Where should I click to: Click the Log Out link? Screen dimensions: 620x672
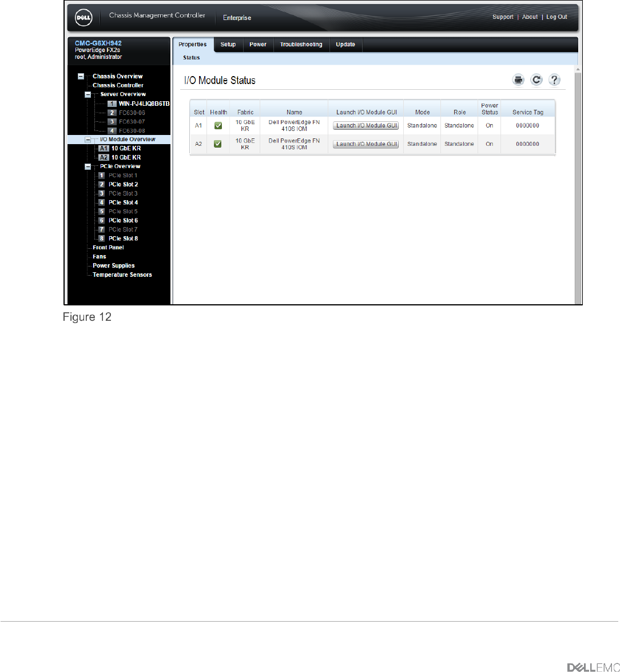coord(557,17)
